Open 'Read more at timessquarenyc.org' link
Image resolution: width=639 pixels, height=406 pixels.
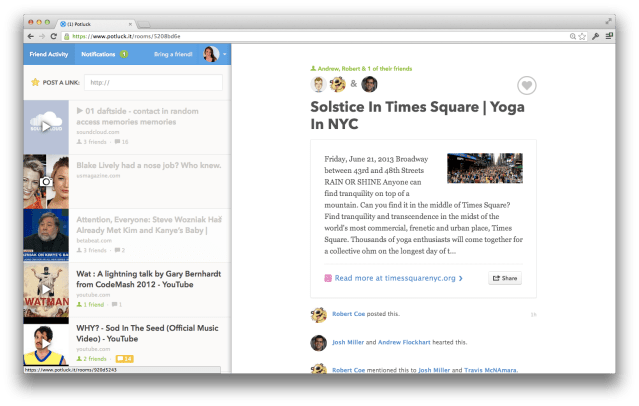tap(399, 278)
